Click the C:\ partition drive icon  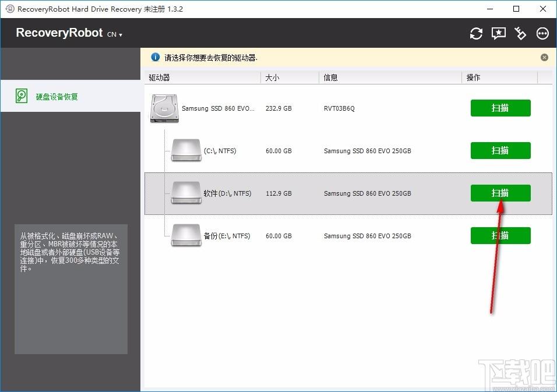(x=186, y=150)
